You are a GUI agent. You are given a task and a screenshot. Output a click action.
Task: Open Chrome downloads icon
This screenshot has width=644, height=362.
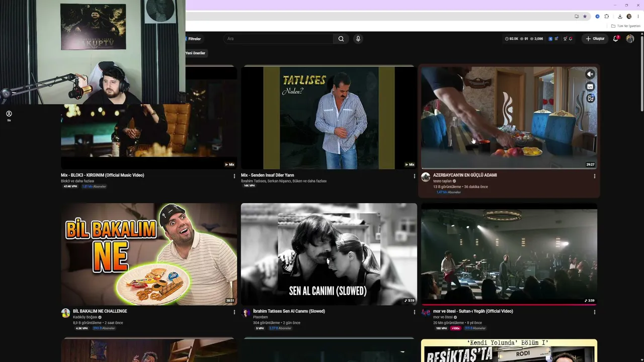(619, 17)
